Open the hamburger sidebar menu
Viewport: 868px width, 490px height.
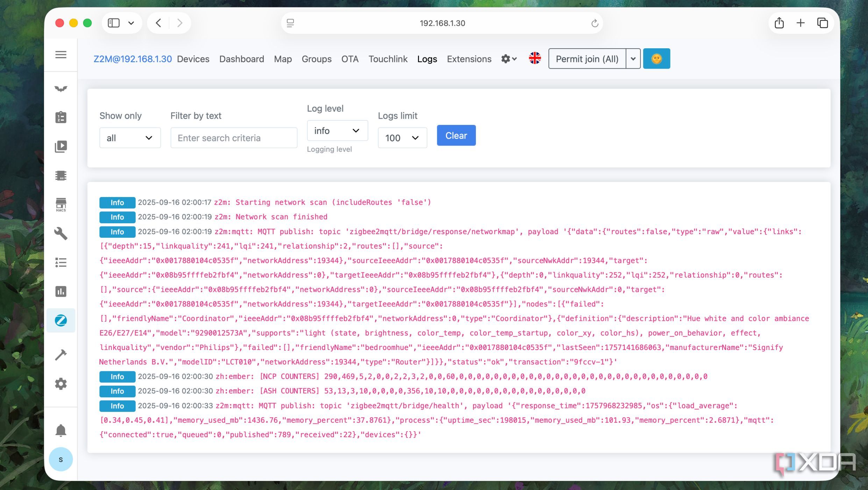(61, 55)
